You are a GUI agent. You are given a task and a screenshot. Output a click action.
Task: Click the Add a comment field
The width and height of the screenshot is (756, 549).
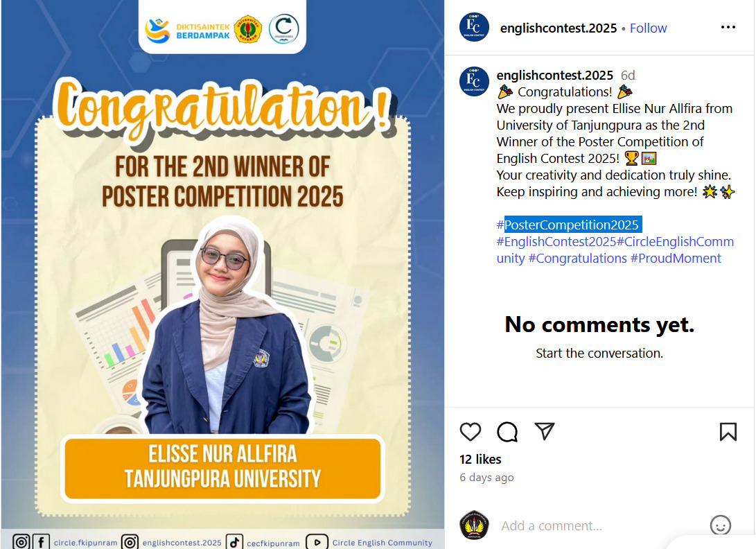(x=600, y=525)
